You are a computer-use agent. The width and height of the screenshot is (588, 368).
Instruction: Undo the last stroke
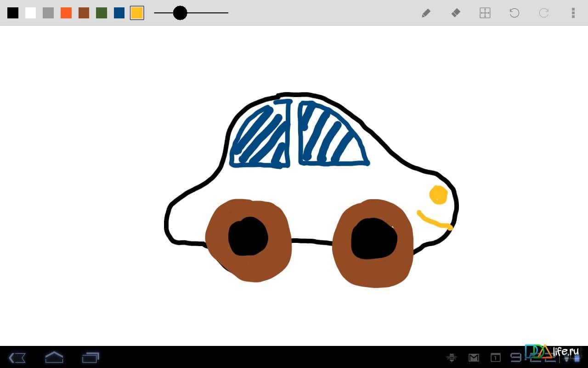point(514,13)
